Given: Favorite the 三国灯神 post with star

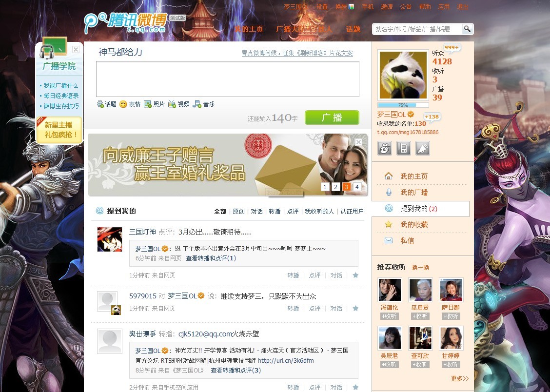Looking at the screenshot, I should 355,275.
